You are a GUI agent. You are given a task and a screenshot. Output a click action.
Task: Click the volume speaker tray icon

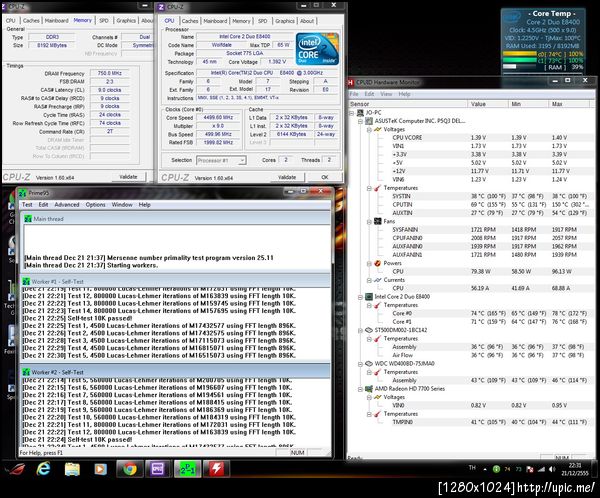click(552, 469)
